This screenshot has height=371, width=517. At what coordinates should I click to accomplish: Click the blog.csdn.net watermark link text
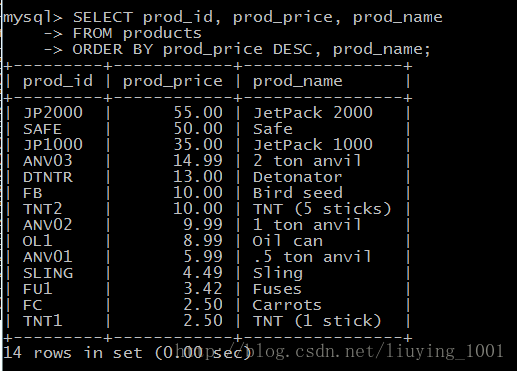[339, 351]
